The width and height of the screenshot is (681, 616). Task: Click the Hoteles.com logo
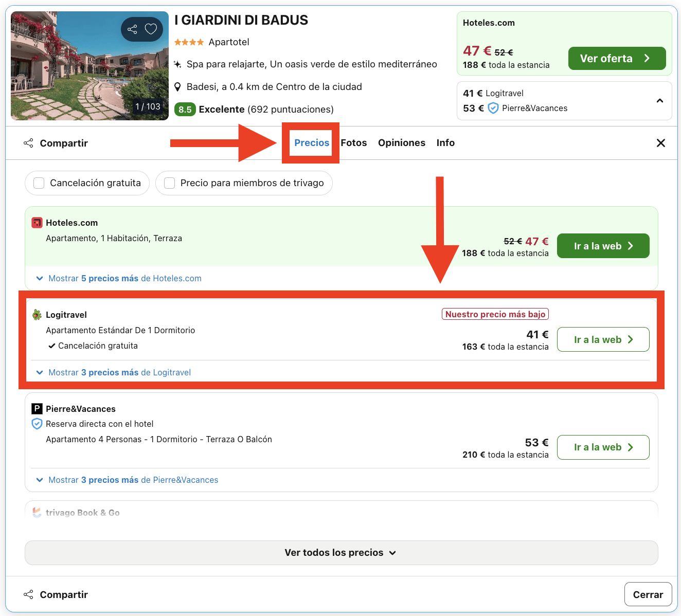tap(37, 222)
